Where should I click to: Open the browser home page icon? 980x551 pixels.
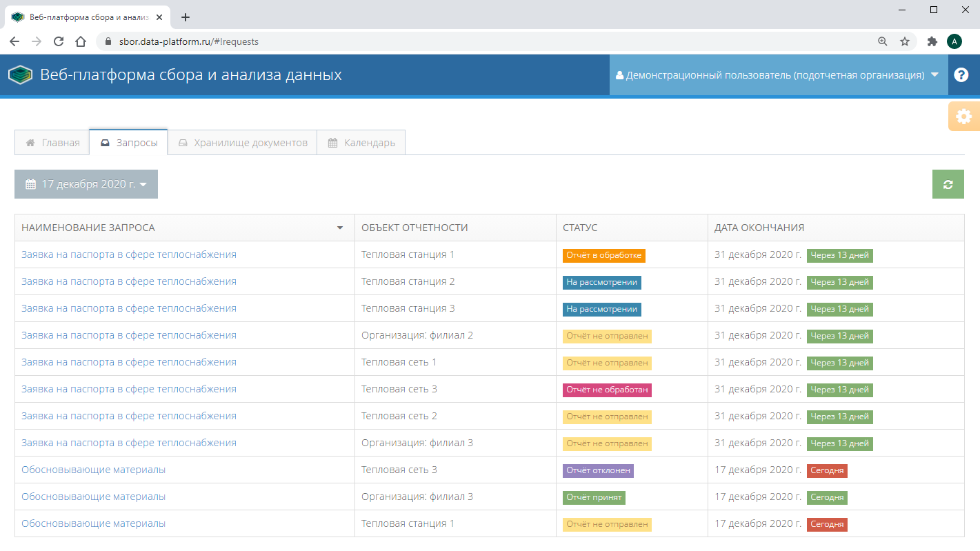click(81, 41)
